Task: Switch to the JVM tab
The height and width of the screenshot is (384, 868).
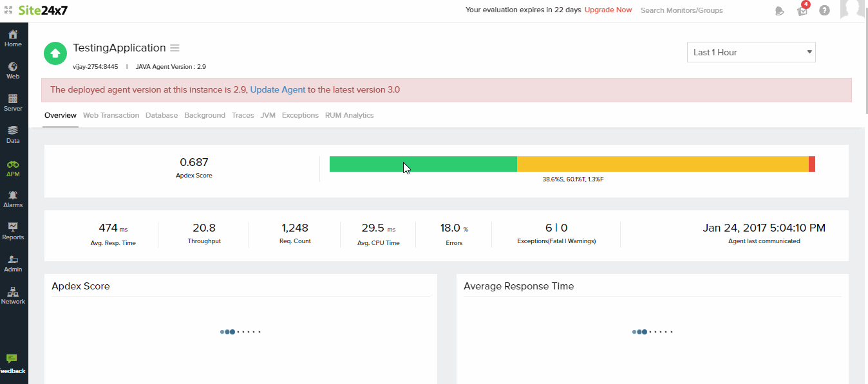Action: (268, 115)
